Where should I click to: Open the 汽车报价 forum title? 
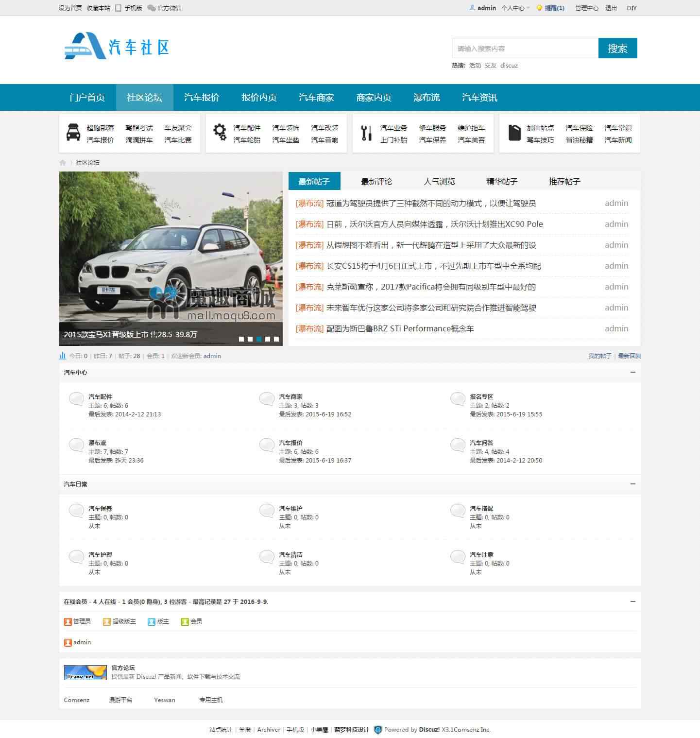click(290, 443)
